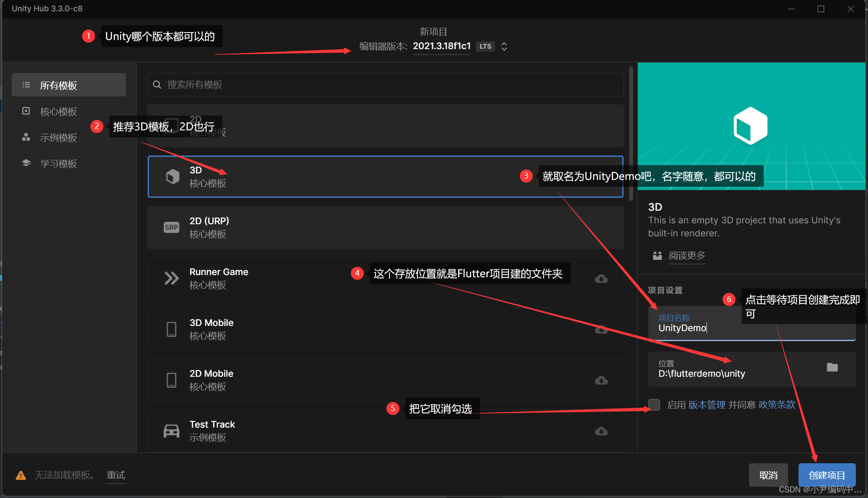The width and height of the screenshot is (868, 498).
Task: Select 示例模板 in the sidebar
Action: [58, 138]
